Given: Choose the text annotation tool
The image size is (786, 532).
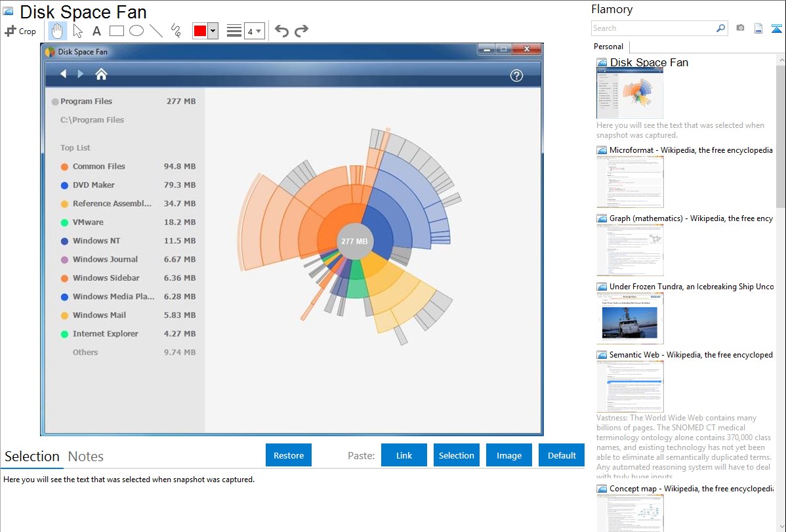Looking at the screenshot, I should coord(96,31).
